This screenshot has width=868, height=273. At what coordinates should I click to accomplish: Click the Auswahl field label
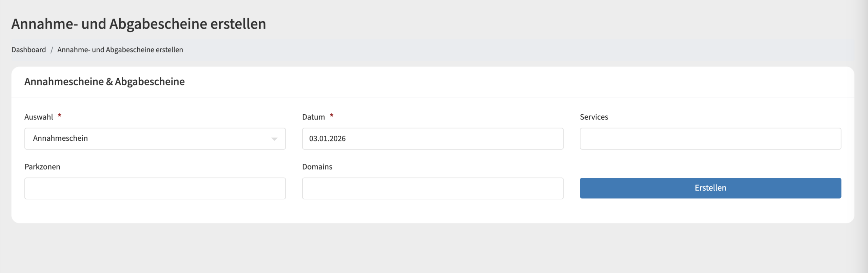[39, 117]
